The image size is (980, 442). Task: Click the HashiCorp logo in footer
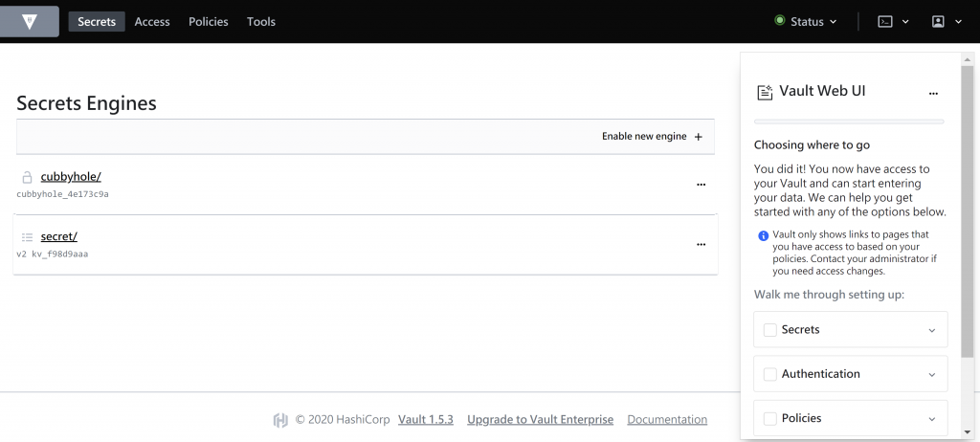[280, 420]
